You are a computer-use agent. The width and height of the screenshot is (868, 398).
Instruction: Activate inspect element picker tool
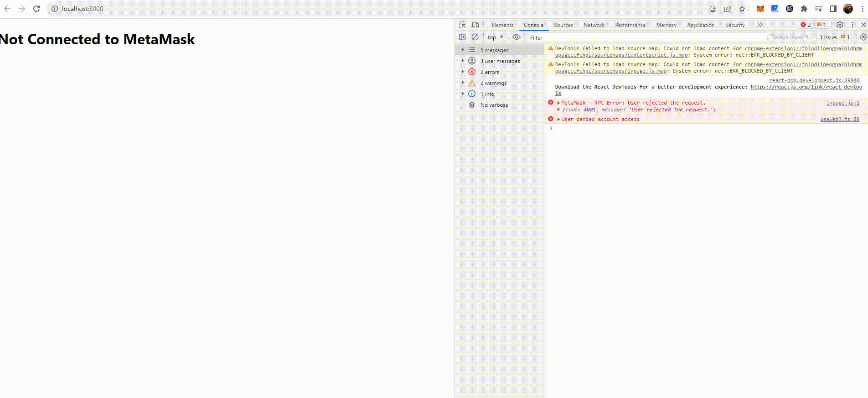[462, 25]
